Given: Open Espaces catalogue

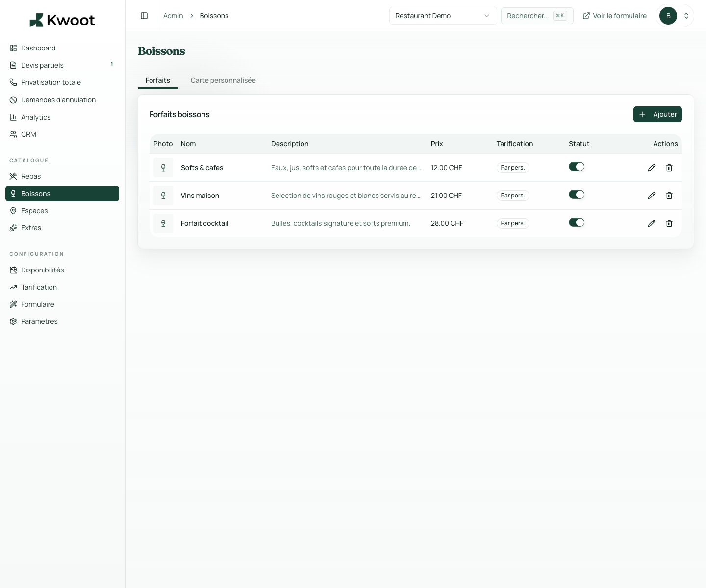Looking at the screenshot, I should (x=62, y=211).
